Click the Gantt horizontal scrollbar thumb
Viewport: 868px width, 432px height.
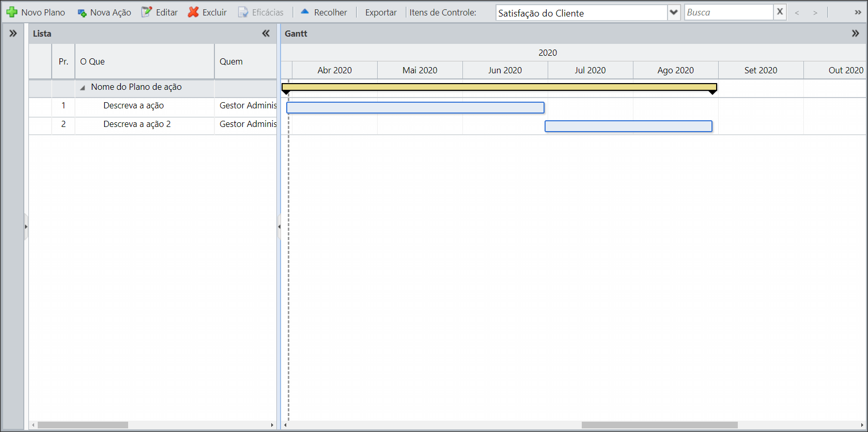(x=659, y=425)
